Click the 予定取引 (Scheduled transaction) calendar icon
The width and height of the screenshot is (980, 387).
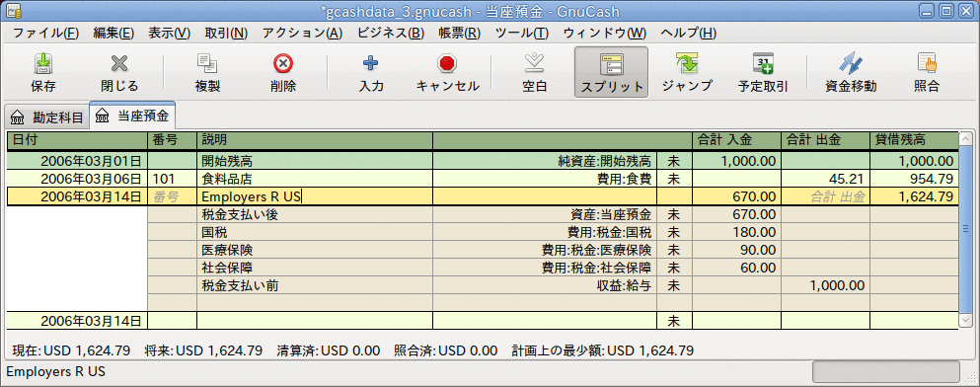pyautogui.click(x=763, y=63)
